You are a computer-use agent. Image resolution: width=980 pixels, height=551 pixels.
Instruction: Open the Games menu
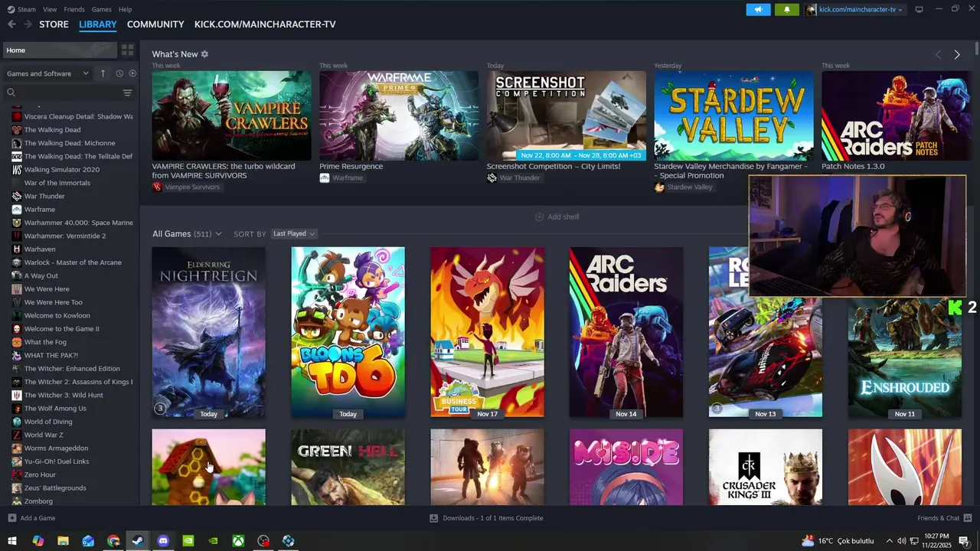(x=101, y=9)
